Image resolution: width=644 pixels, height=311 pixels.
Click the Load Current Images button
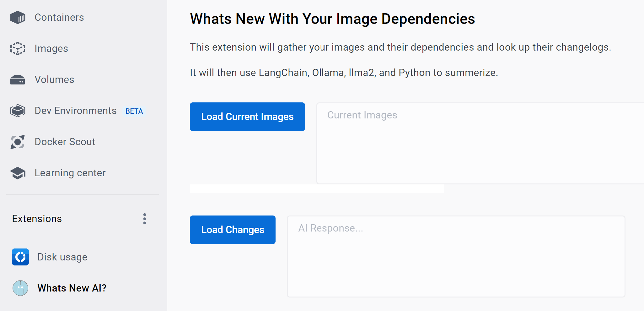[x=247, y=117]
